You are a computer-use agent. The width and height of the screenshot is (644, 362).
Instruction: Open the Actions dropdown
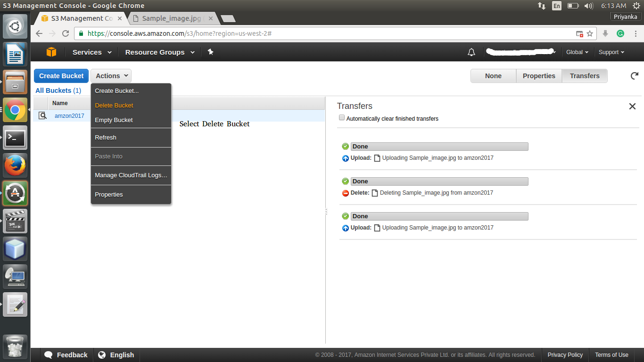pos(111,75)
